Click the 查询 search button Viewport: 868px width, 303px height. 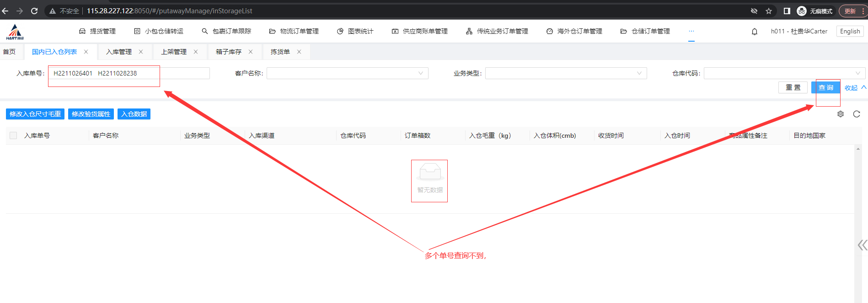pyautogui.click(x=825, y=87)
